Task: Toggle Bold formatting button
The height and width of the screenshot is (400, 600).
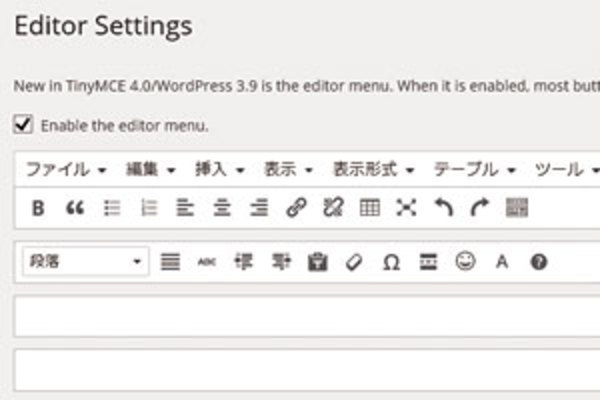Action: [x=38, y=208]
